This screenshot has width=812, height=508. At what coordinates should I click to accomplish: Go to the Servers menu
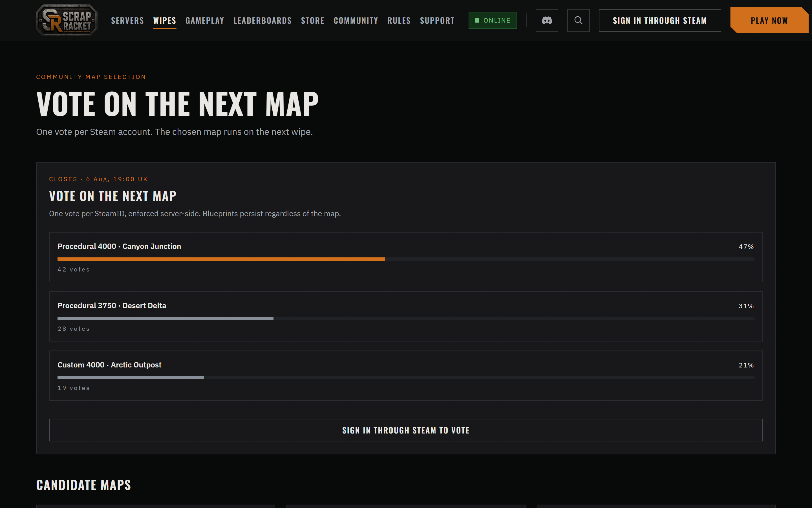pyautogui.click(x=127, y=21)
